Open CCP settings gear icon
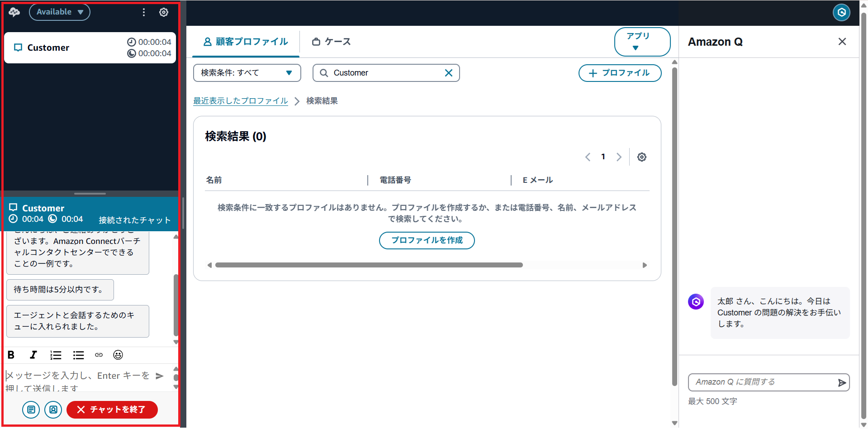868x429 pixels. (164, 12)
